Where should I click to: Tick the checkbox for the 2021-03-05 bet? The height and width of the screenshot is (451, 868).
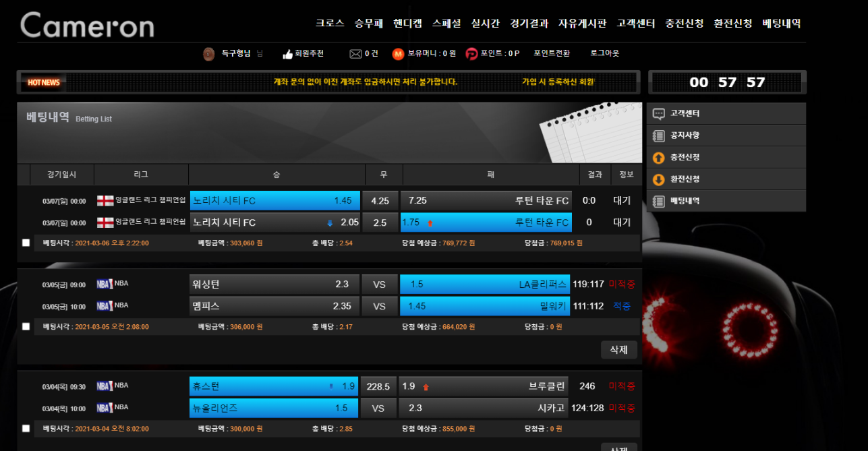click(26, 326)
